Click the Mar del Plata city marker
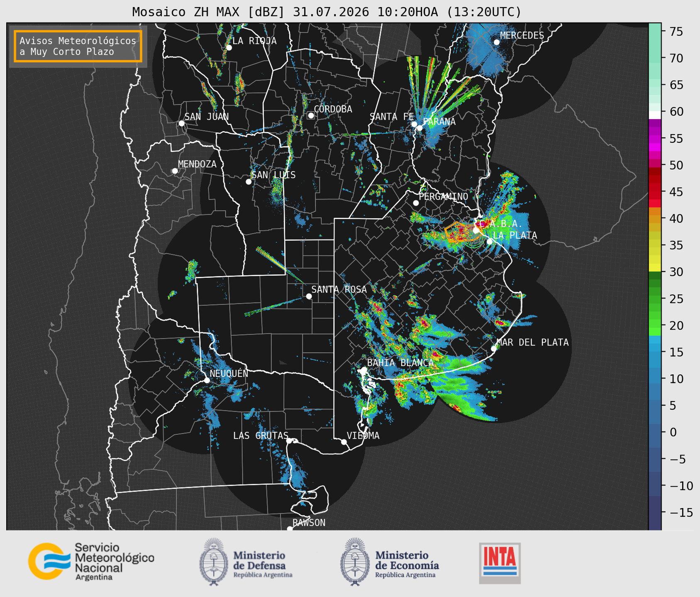The image size is (700, 597). tap(493, 348)
